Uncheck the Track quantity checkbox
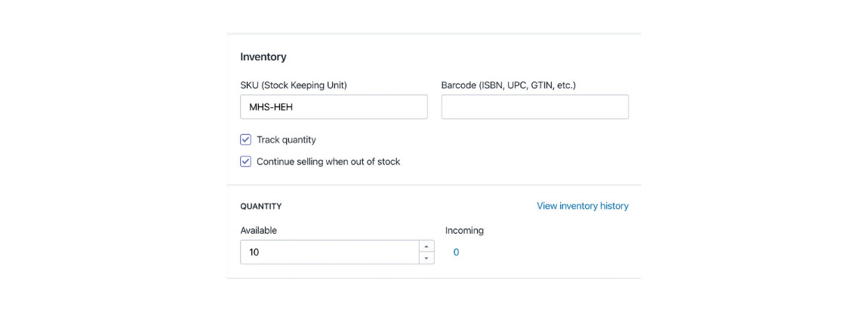The image size is (868, 322). point(245,140)
